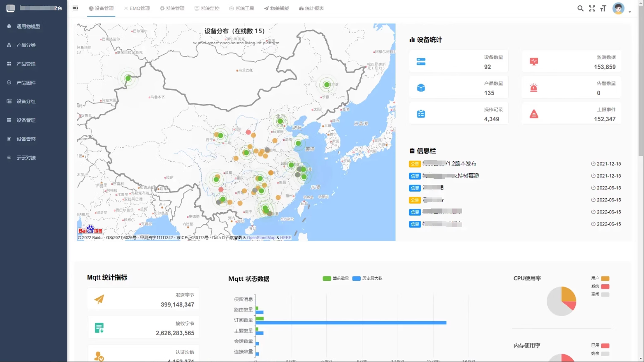644x362 pixels.
Task: Click the 告警数量 red alarm icon
Action: [x=534, y=88]
